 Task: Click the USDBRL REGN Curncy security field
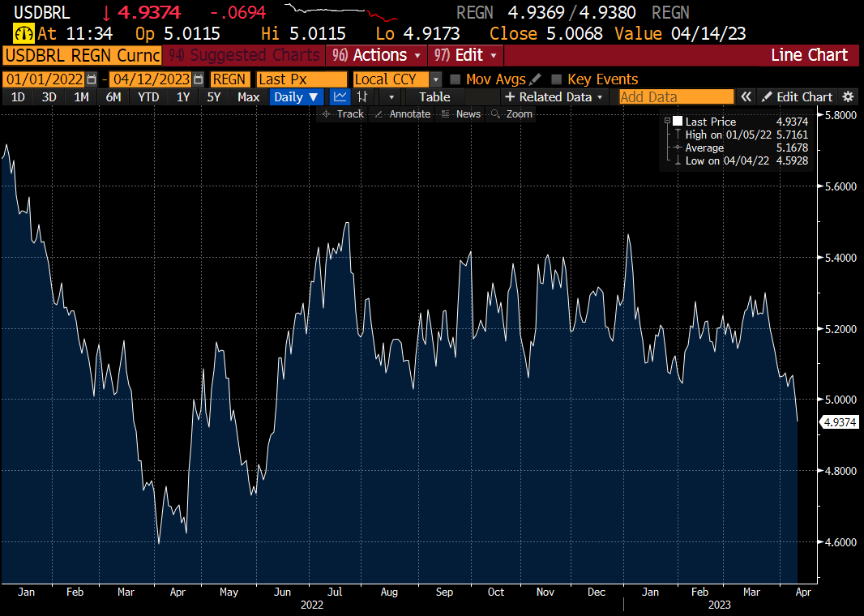point(82,55)
